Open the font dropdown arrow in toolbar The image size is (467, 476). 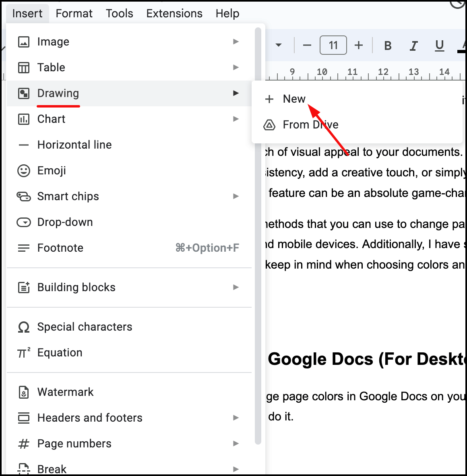click(x=278, y=46)
